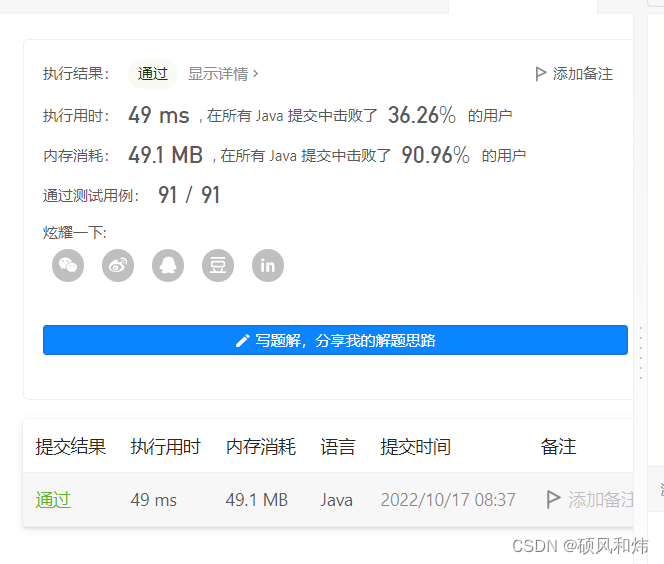
Task: Click the panel divider dotted drag handle
Action: click(x=640, y=353)
